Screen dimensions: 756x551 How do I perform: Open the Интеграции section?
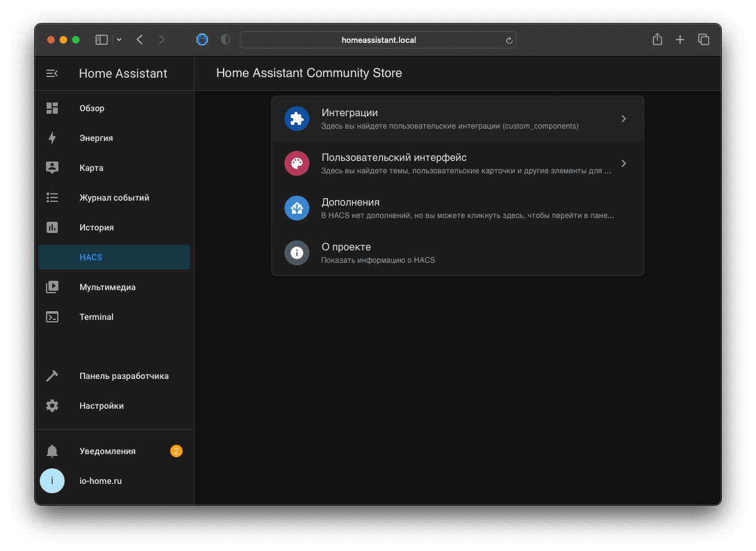458,119
